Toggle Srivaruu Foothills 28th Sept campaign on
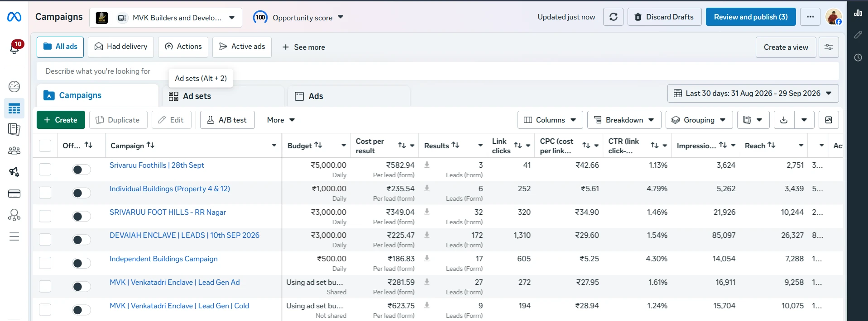868x321 pixels. click(82, 170)
